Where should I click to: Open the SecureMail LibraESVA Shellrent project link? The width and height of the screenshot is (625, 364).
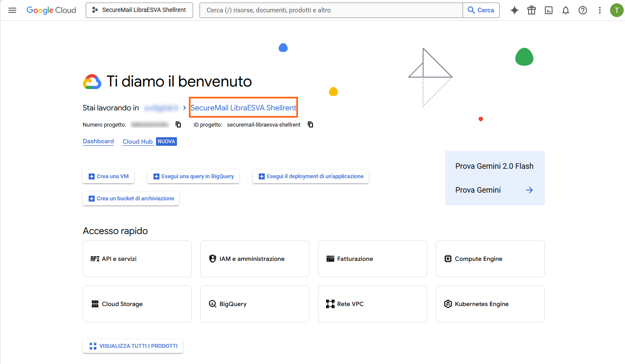pos(243,108)
